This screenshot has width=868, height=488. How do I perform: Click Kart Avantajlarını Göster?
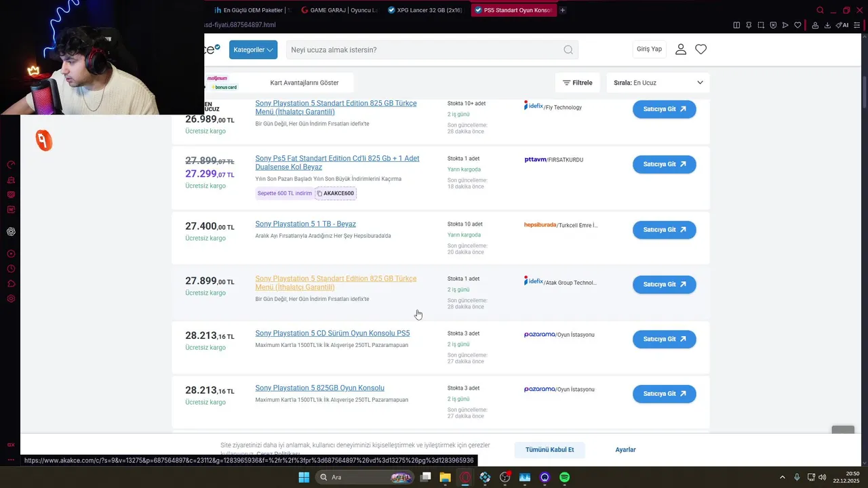304,83
